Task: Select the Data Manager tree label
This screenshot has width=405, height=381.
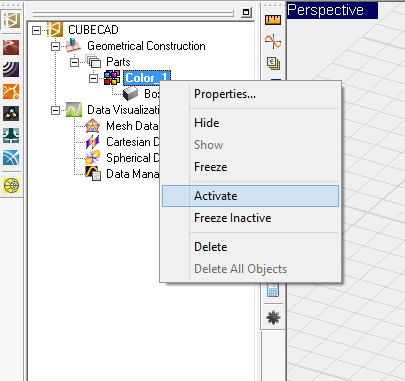Action: (132, 174)
